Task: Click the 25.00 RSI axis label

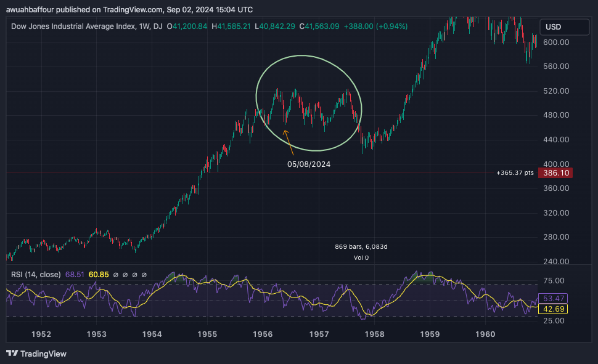Action: 554,320
